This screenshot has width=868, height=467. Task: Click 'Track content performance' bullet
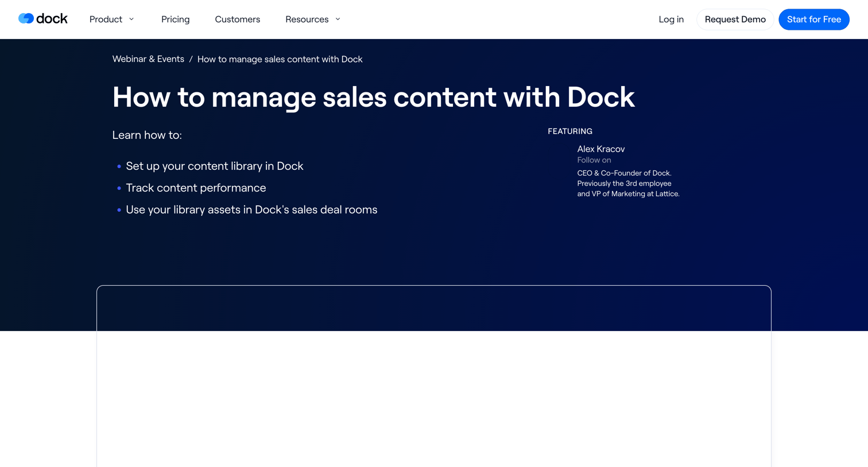click(196, 188)
